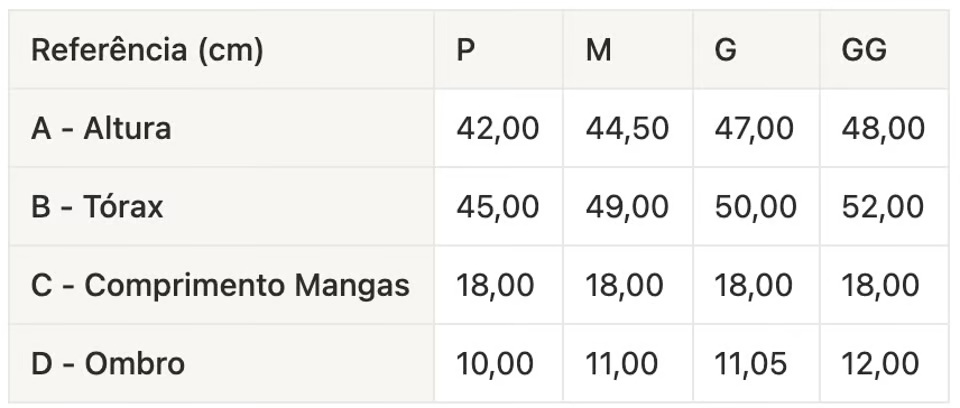Select the Tórax value 45,00 for size P
Screen dimensions: 960x408
click(x=497, y=207)
